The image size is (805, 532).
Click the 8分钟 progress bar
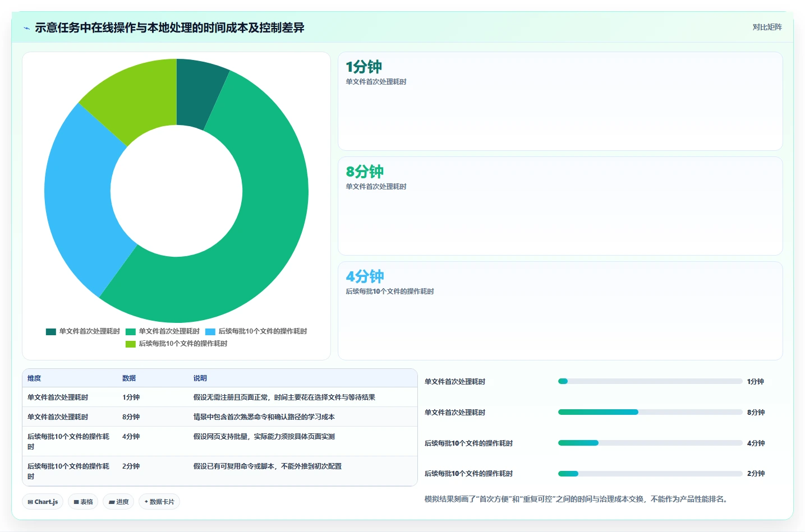[650, 412]
